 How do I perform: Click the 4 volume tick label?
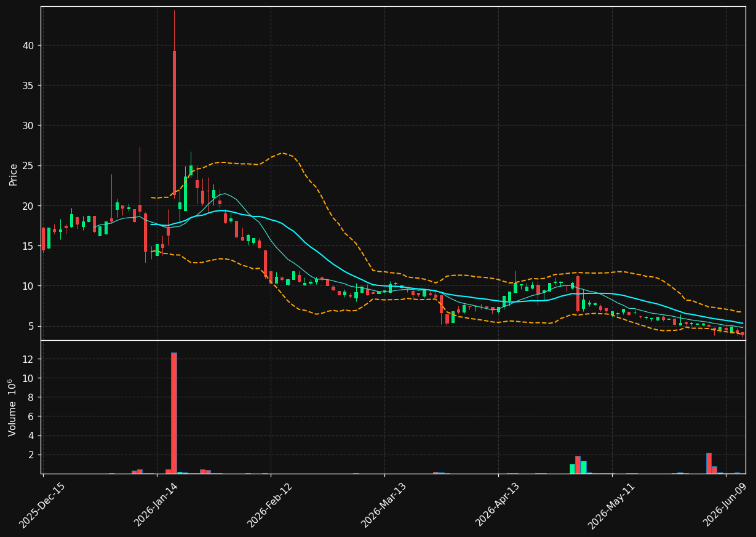[x=33, y=436]
